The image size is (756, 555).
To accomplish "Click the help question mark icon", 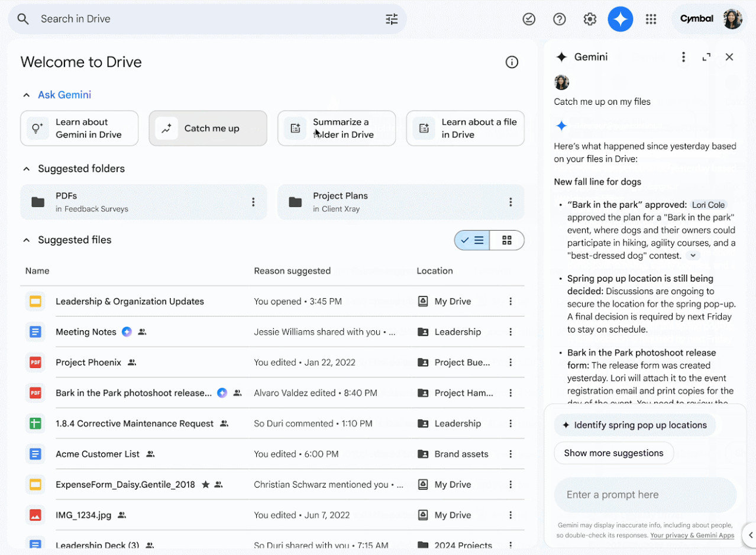I will click(x=559, y=20).
